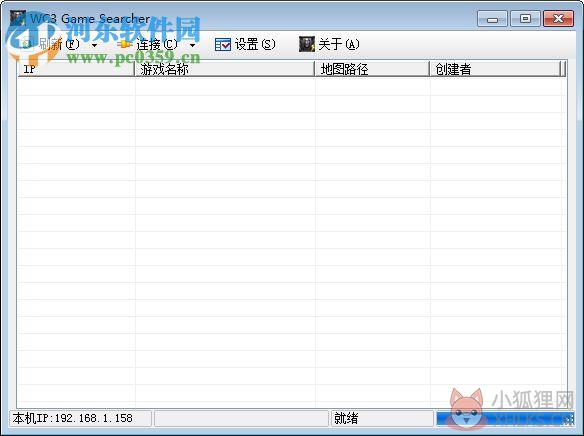Maximize the WC3 Game Searcher window

(x=525, y=19)
